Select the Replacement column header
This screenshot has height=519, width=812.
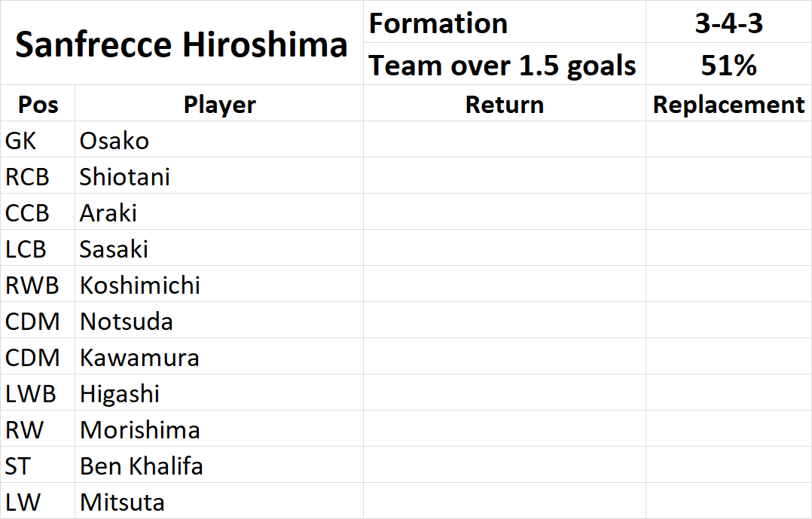tap(728, 104)
